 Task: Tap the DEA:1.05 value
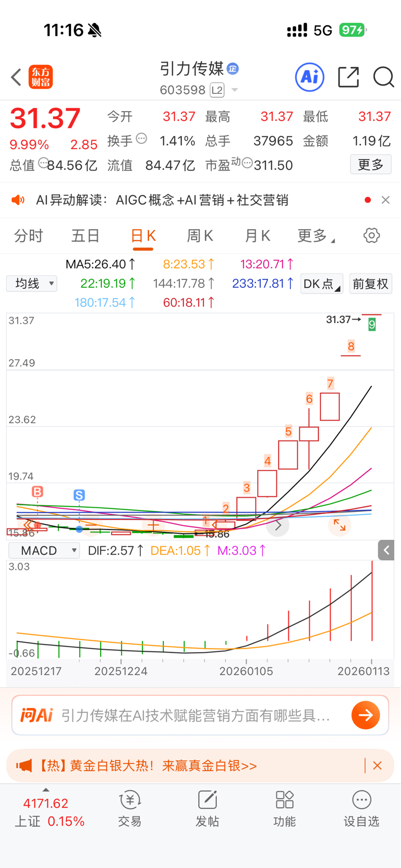click(x=180, y=551)
